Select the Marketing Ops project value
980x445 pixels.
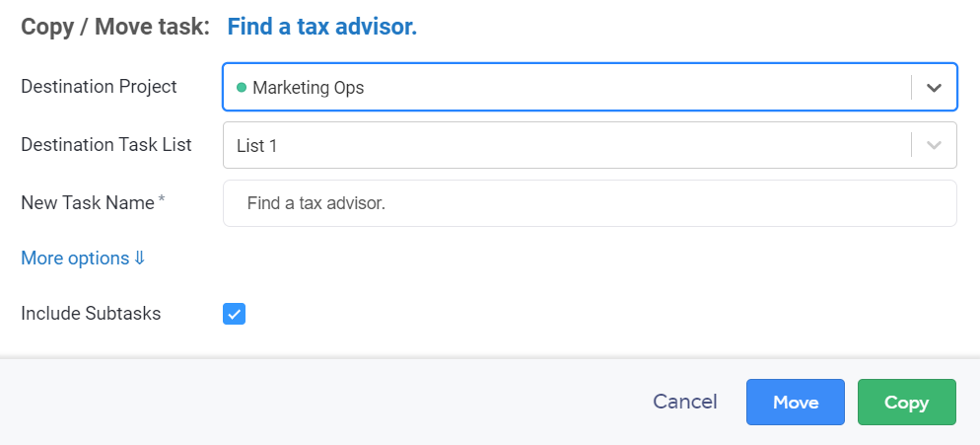(308, 88)
